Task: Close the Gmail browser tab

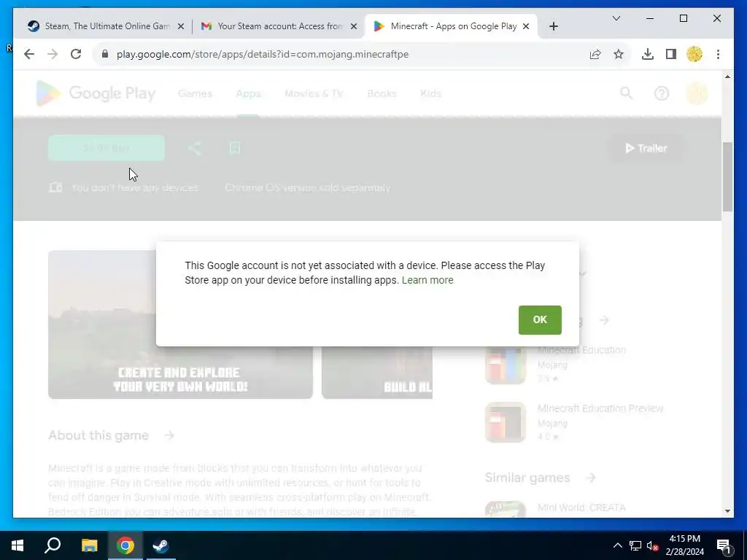Action: tap(354, 27)
